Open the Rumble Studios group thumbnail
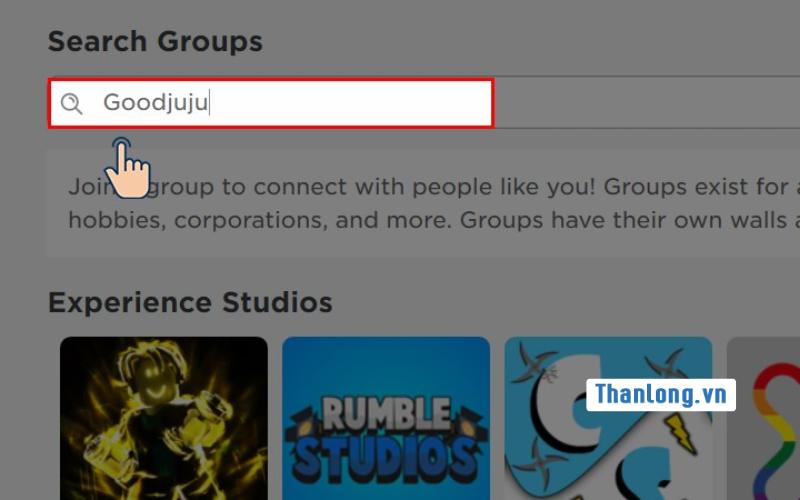Image resolution: width=800 pixels, height=500 pixels. 386,418
